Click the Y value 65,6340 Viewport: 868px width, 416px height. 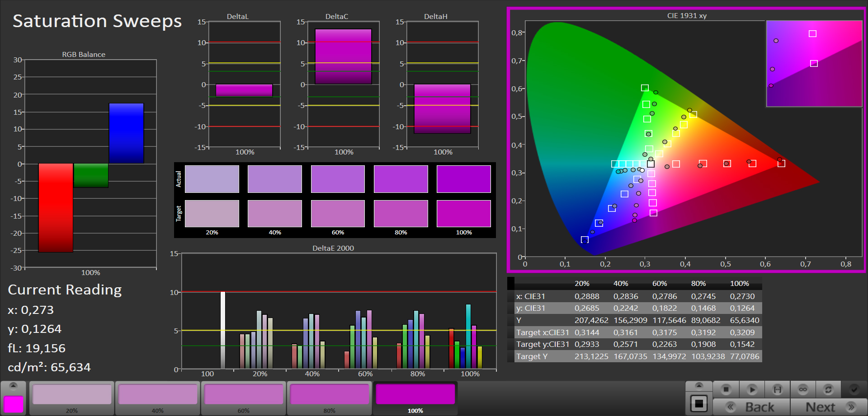[x=745, y=320]
